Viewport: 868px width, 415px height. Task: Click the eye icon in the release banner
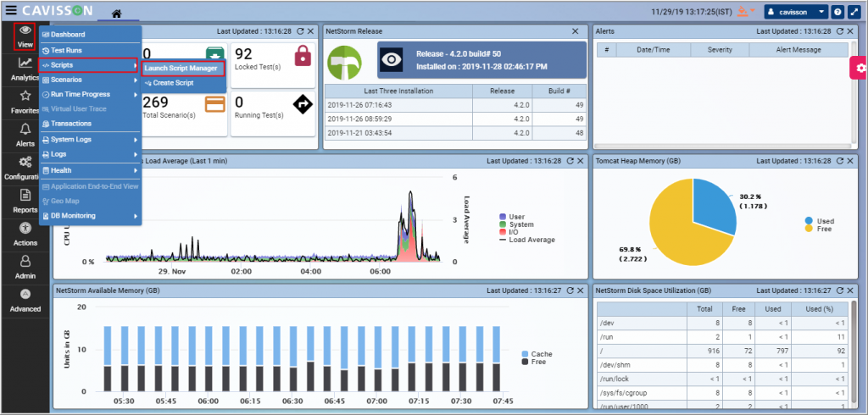click(392, 60)
